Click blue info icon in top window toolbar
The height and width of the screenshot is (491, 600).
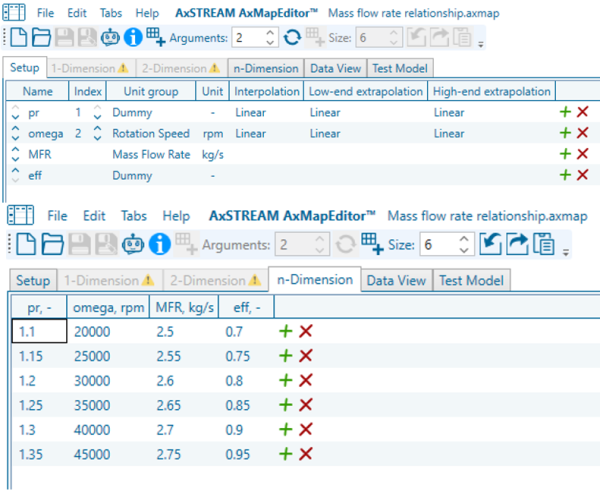click(x=133, y=38)
